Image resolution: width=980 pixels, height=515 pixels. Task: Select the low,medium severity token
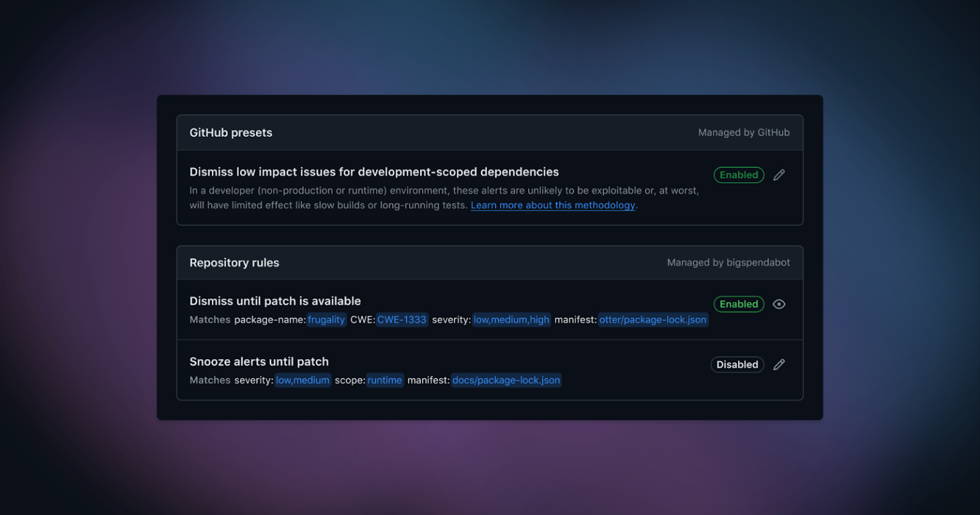tap(303, 380)
